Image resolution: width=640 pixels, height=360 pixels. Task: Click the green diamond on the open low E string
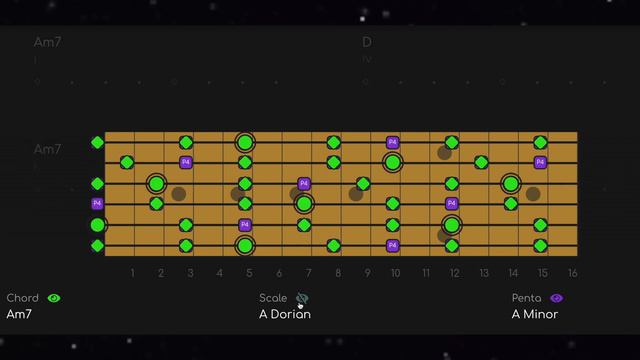[98, 246]
